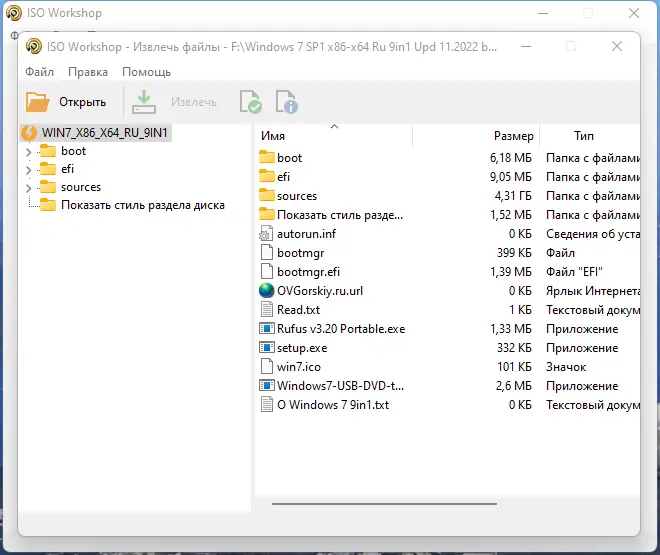Click the Extract download-arrow toolbar icon
The width and height of the screenshot is (660, 555).
tap(144, 102)
